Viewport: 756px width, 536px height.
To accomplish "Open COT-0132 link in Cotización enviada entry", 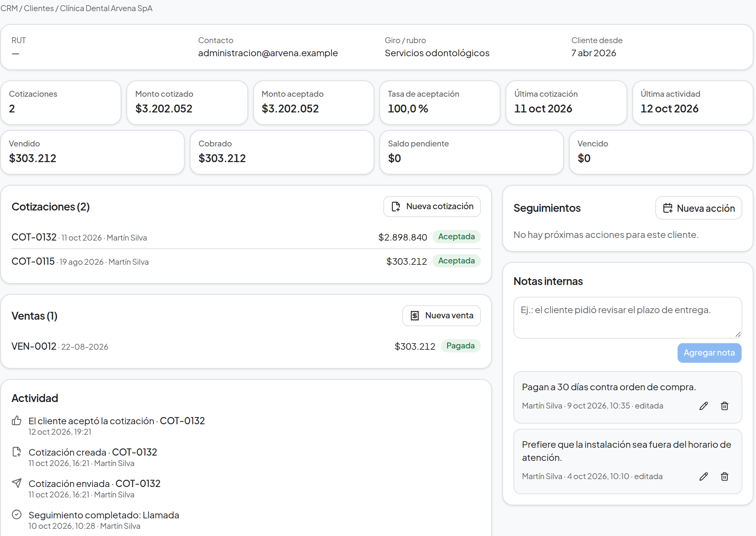I will 138,483.
